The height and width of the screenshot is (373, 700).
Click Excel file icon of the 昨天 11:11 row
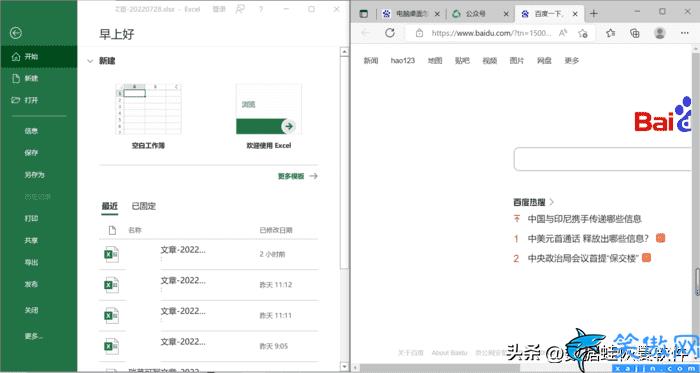click(111, 315)
